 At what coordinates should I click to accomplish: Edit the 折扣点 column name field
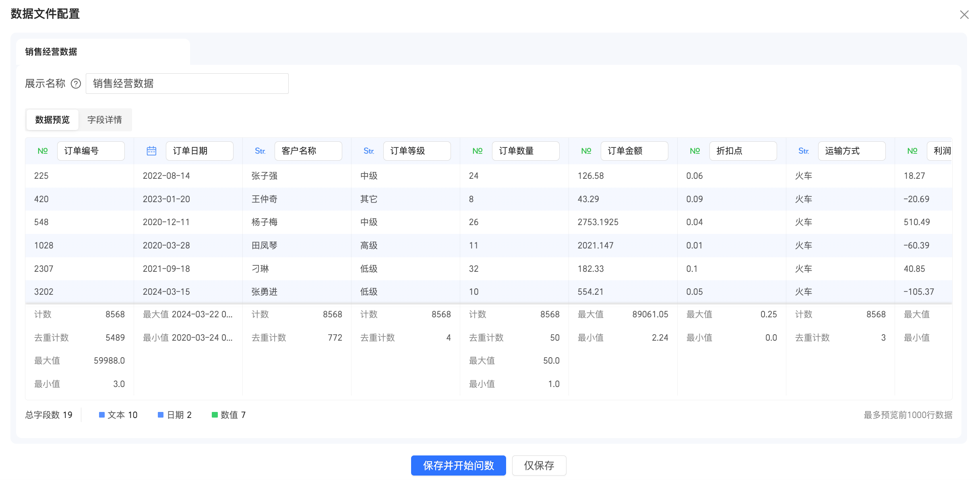click(743, 151)
